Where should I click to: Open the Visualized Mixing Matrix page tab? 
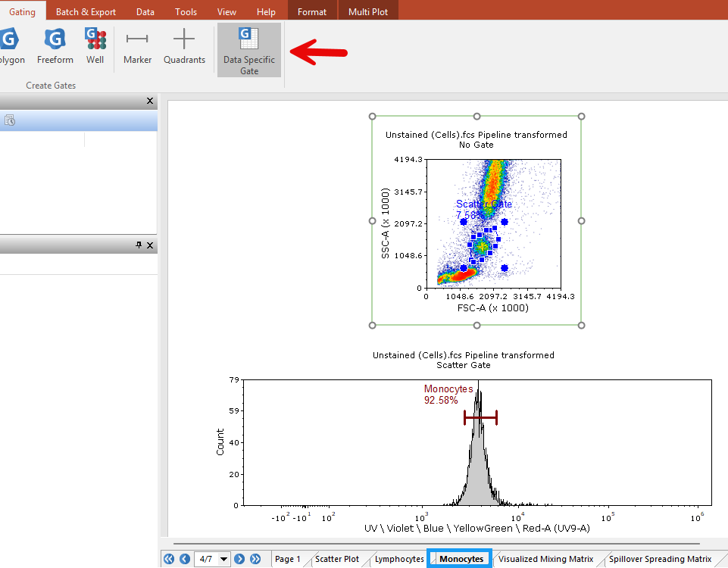pyautogui.click(x=545, y=559)
